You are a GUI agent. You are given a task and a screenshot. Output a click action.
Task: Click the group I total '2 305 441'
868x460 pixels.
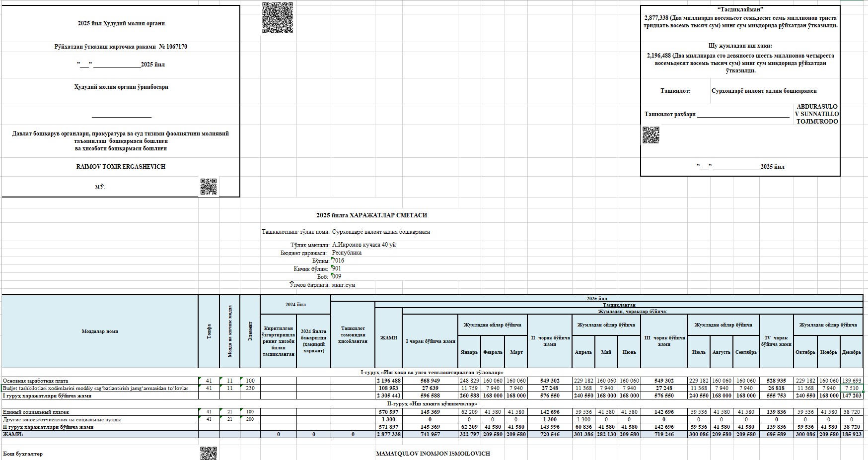tap(389, 395)
